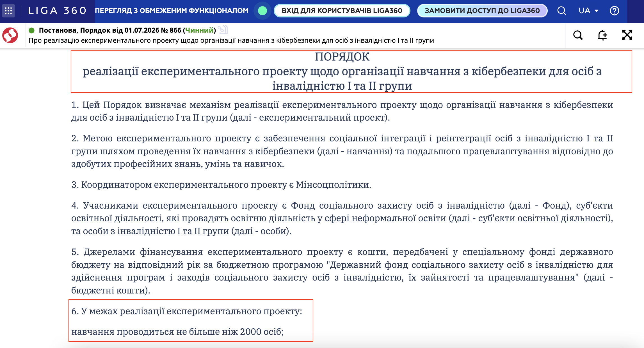Image resolution: width=644 pixels, height=348 pixels.
Task: Click the document subtitle 'Про реалізацію експериментального проекту'
Action: (x=231, y=40)
